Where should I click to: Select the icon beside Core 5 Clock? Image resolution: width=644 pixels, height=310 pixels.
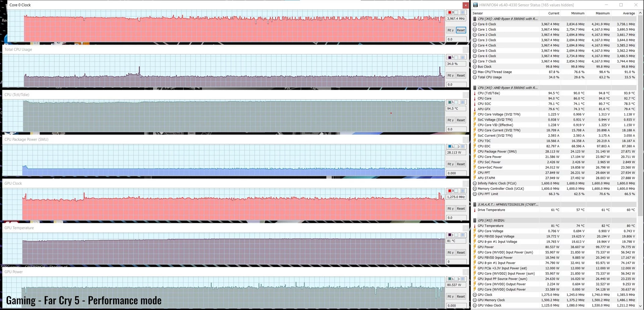point(475,51)
